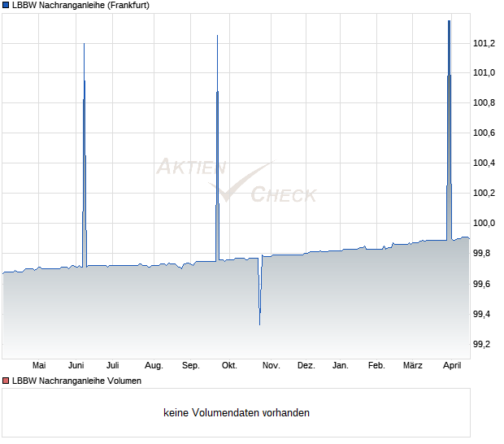
Task: Click the 'Sep.' x-axis label
Action: click(191, 366)
